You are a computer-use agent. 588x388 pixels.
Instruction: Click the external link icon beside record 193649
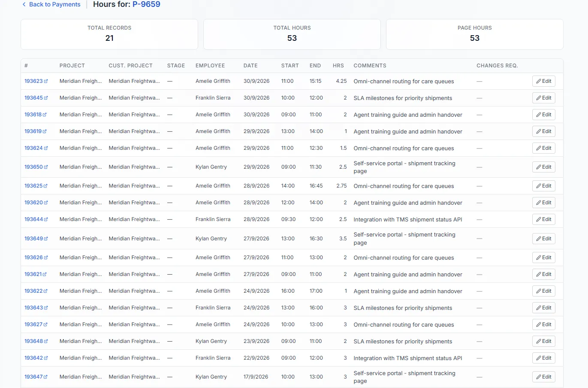46,239
